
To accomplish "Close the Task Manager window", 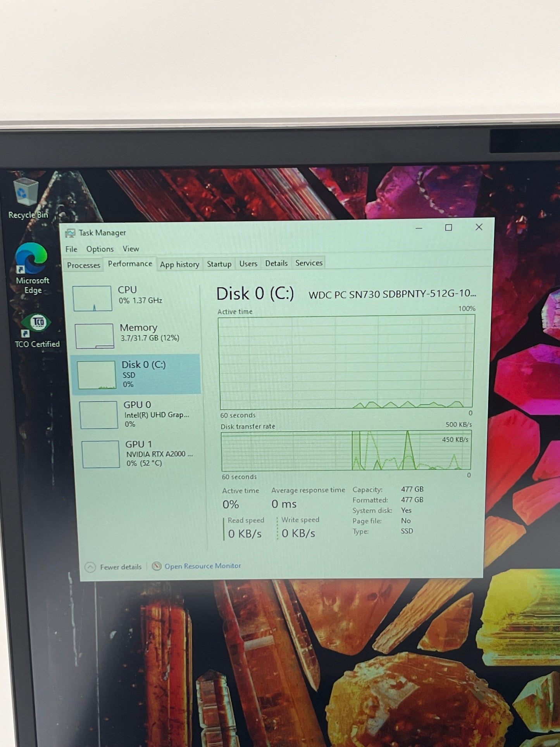I will [x=479, y=227].
